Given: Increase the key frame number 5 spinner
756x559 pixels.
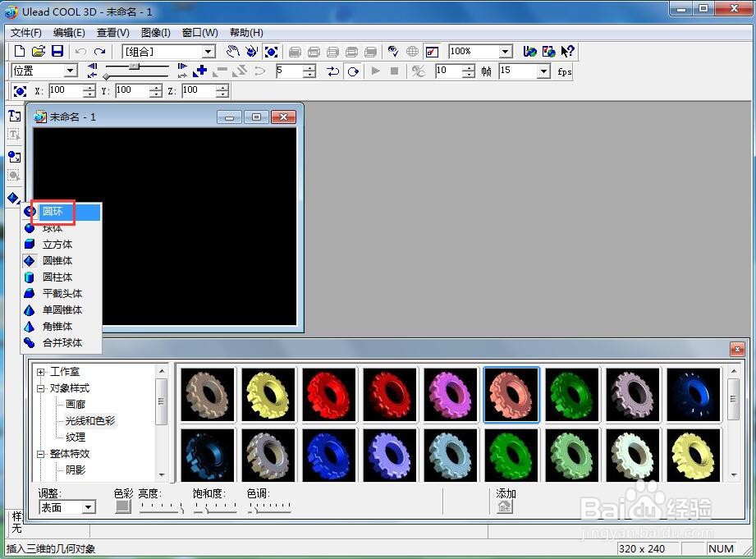Looking at the screenshot, I should pos(309,68).
